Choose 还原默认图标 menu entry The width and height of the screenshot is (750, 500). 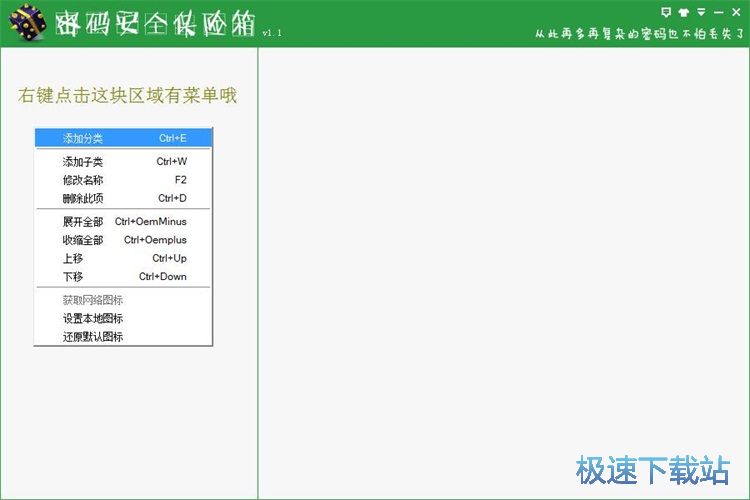(124, 336)
